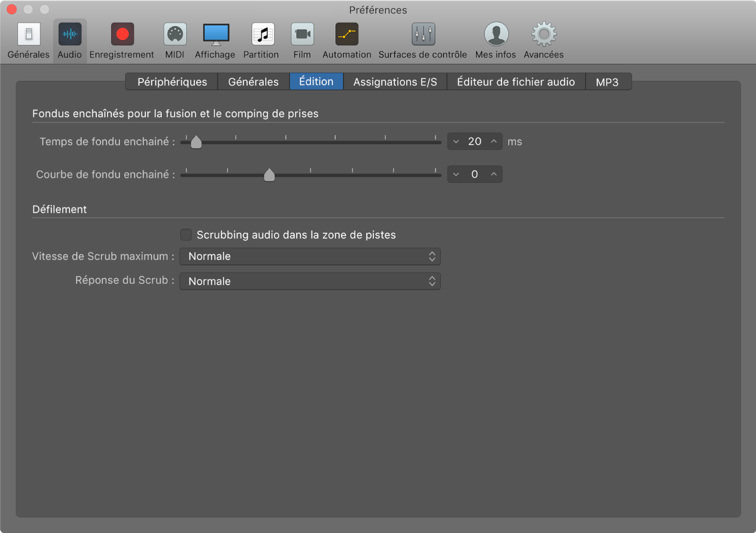
Task: Select the Enregistrement record icon
Action: click(122, 35)
